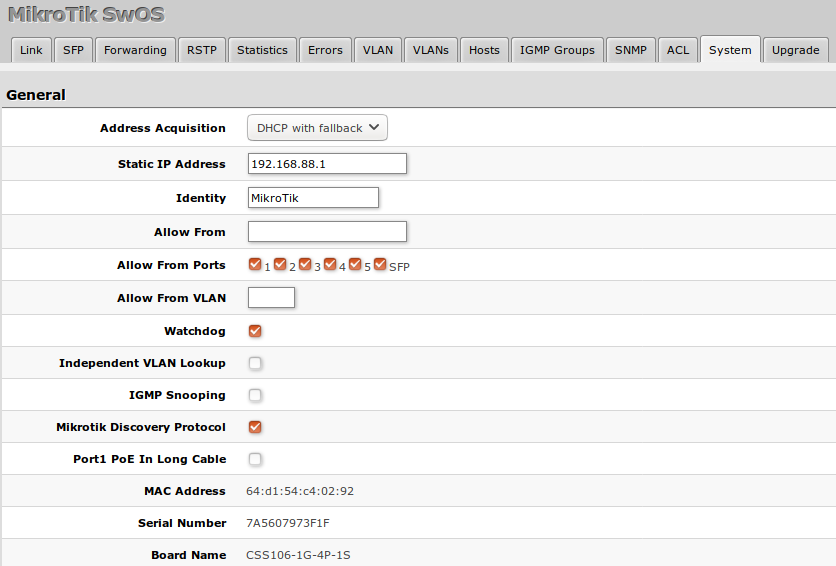The width and height of the screenshot is (836, 566).
Task: Switch to the Link tab
Action: (31, 50)
